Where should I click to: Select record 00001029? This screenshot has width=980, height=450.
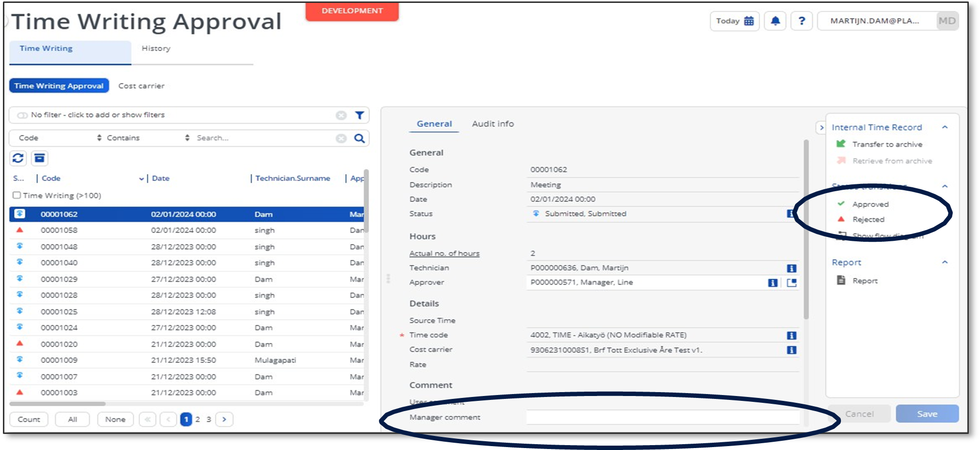point(186,279)
